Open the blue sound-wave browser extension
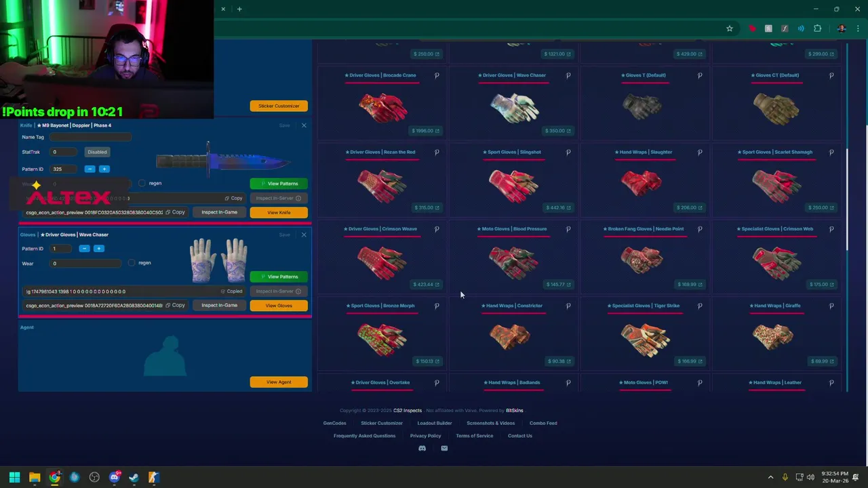This screenshot has width=868, height=488. (x=801, y=28)
